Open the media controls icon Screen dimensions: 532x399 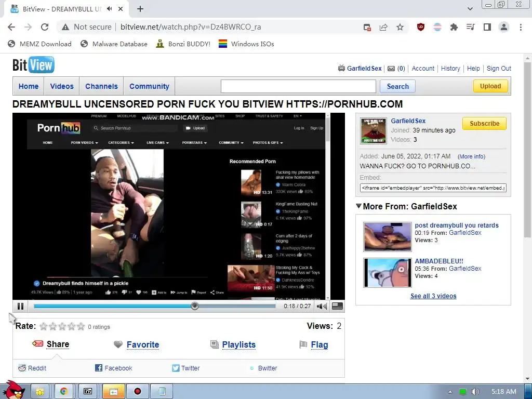(470, 27)
